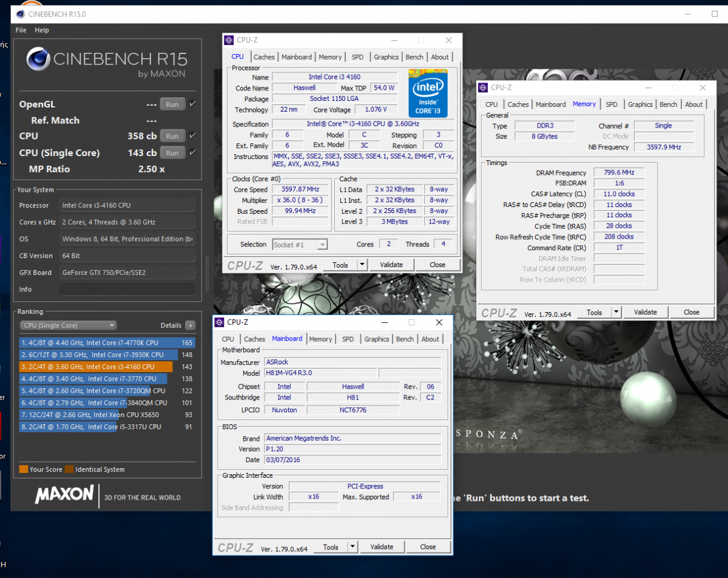Viewport: 728px width, 578px height.
Task: Click the Tools button in the memory CPU-Z window
Action: (595, 312)
